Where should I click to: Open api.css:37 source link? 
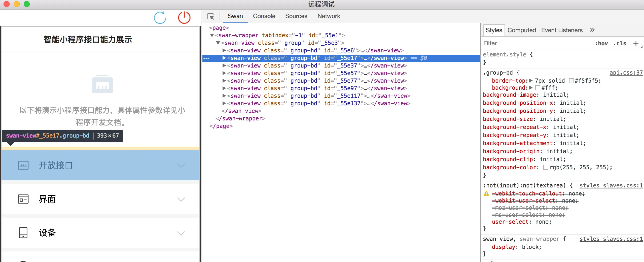[x=626, y=73]
